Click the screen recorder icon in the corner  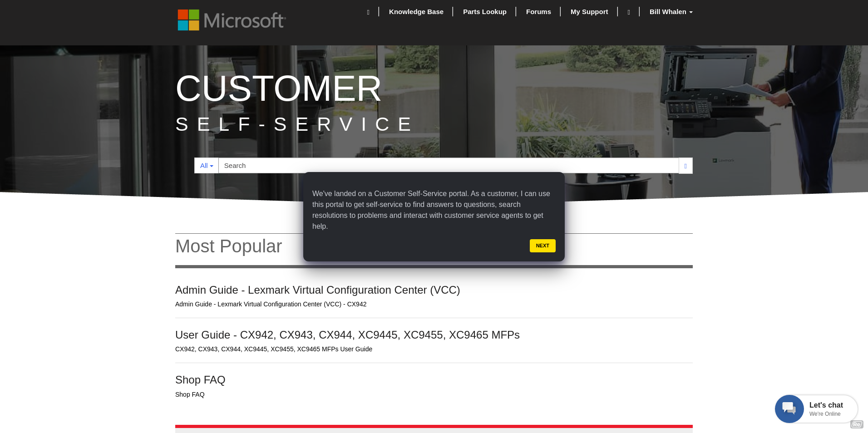[857, 425]
